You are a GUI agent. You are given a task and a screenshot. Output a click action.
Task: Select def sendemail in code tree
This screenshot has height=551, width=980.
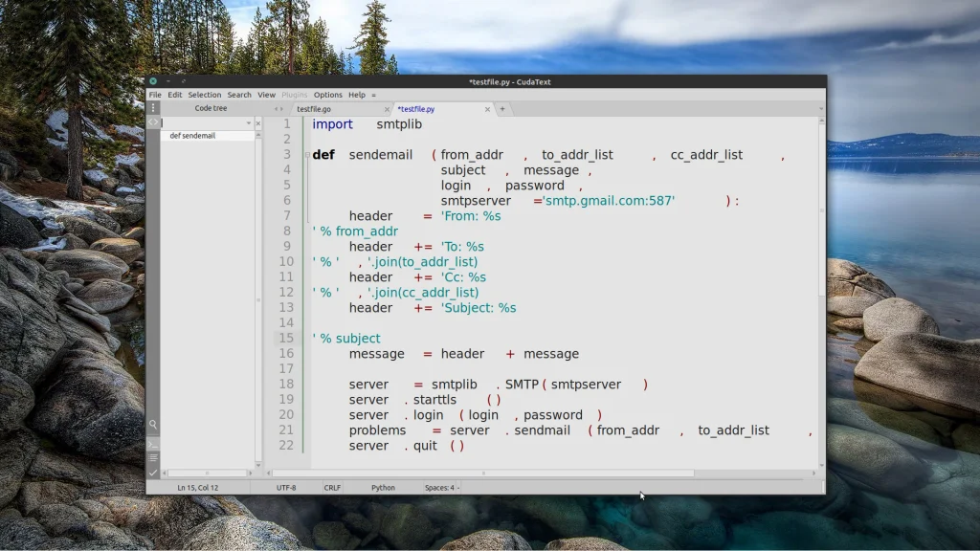tap(192, 136)
